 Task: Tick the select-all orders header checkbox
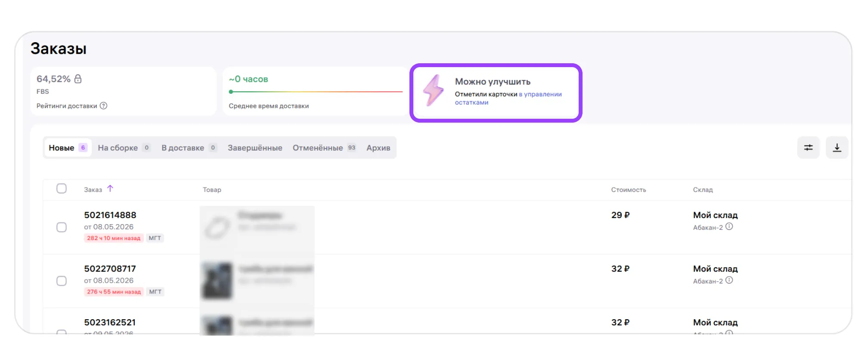click(x=62, y=188)
